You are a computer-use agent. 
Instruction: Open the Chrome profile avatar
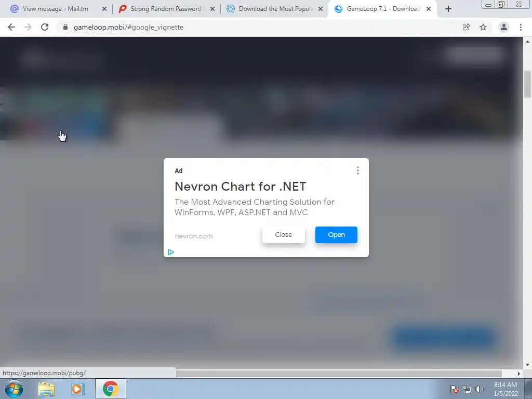pos(504,27)
